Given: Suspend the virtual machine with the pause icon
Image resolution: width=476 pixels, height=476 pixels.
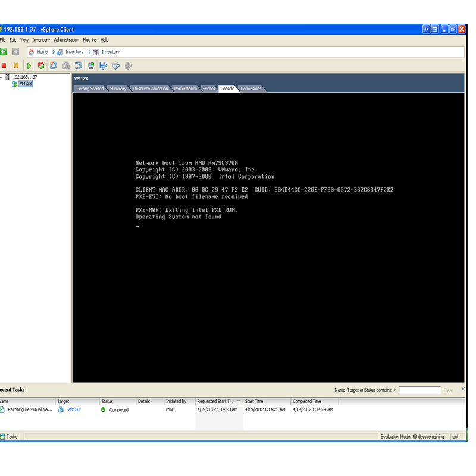Looking at the screenshot, I should tap(15, 66).
